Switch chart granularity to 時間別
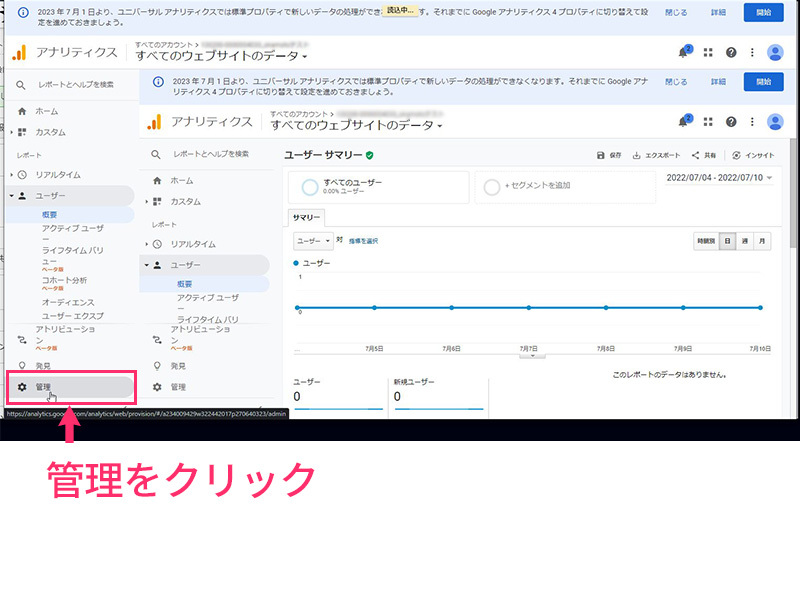Viewport: 800px width, 600px height. tap(706, 241)
